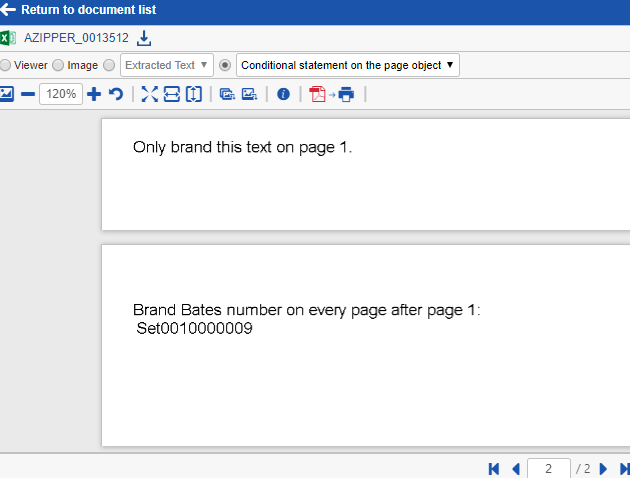Go to previous page arrow
This screenshot has height=478, width=630.
(x=516, y=469)
